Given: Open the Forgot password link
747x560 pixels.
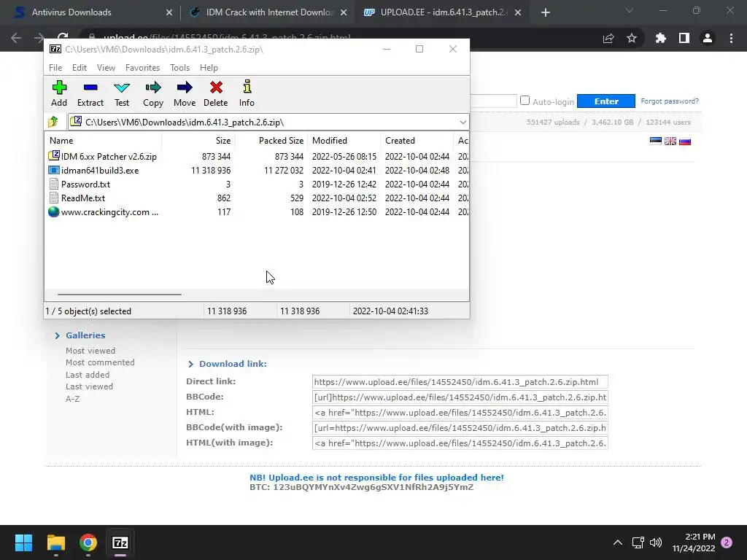Looking at the screenshot, I should click(x=670, y=101).
